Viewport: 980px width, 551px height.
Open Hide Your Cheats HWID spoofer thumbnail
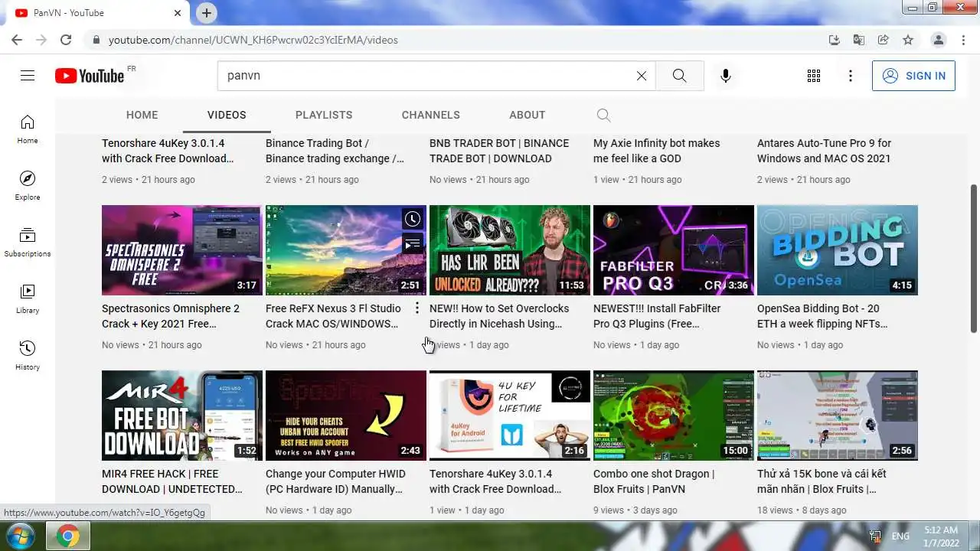(x=346, y=416)
